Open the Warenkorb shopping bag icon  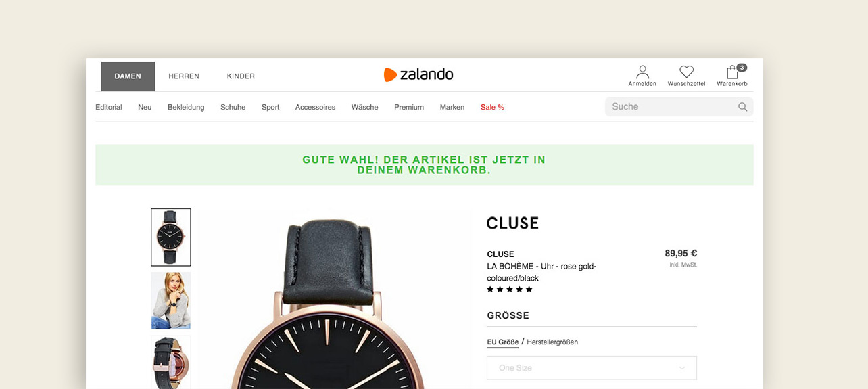click(x=732, y=72)
